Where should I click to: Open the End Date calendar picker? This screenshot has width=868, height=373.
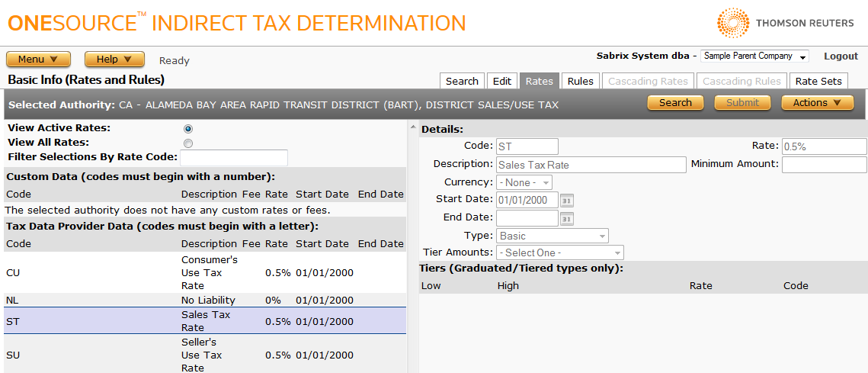coord(567,219)
